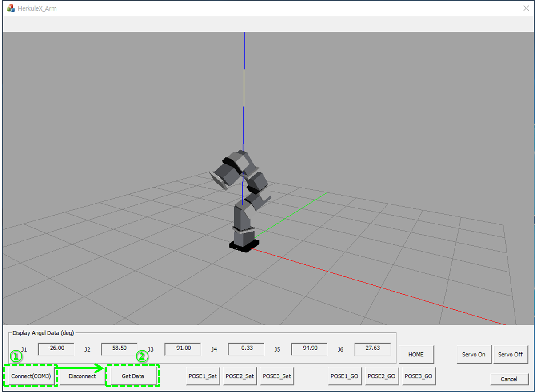The width and height of the screenshot is (535, 392).
Task: Click the Get Data button
Action: (132, 376)
